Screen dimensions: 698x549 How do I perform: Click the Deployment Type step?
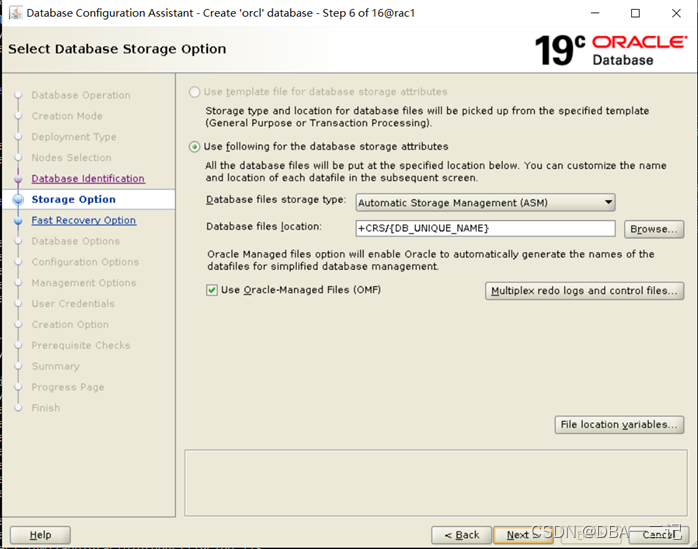[74, 137]
